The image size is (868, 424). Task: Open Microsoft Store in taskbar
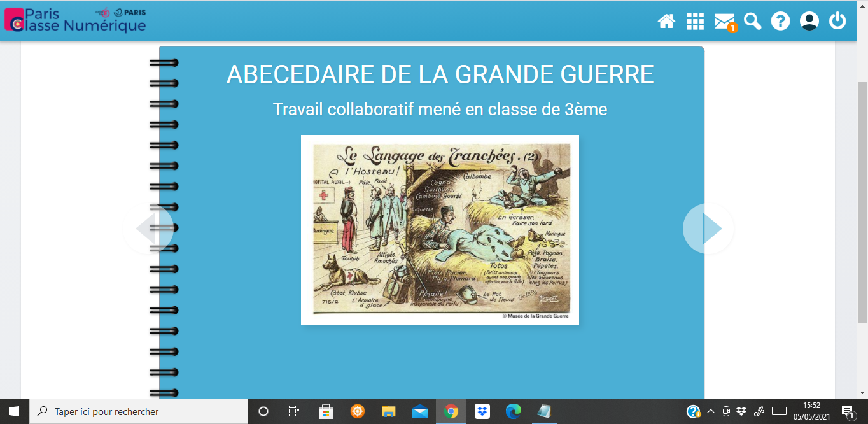point(326,411)
